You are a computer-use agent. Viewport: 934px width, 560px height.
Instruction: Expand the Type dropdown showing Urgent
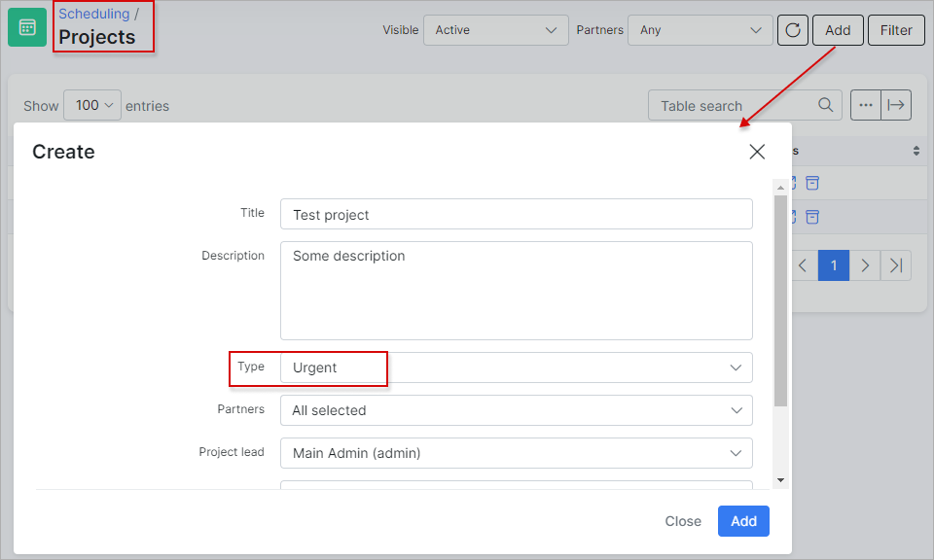point(517,367)
